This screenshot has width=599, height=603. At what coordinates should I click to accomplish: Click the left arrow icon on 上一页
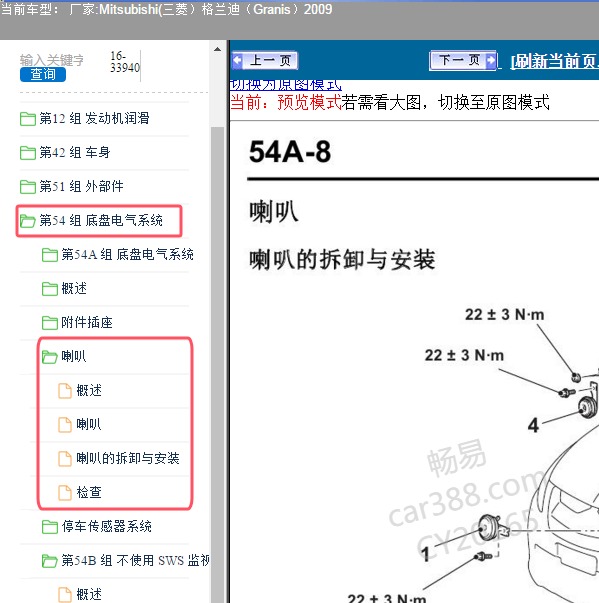(x=238, y=60)
